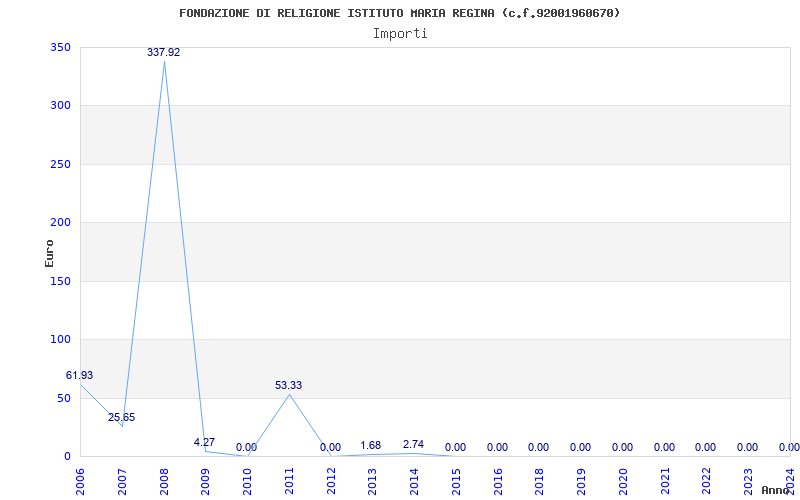Select the 2010 year label on x-axis
This screenshot has width=800, height=500.
[247, 482]
